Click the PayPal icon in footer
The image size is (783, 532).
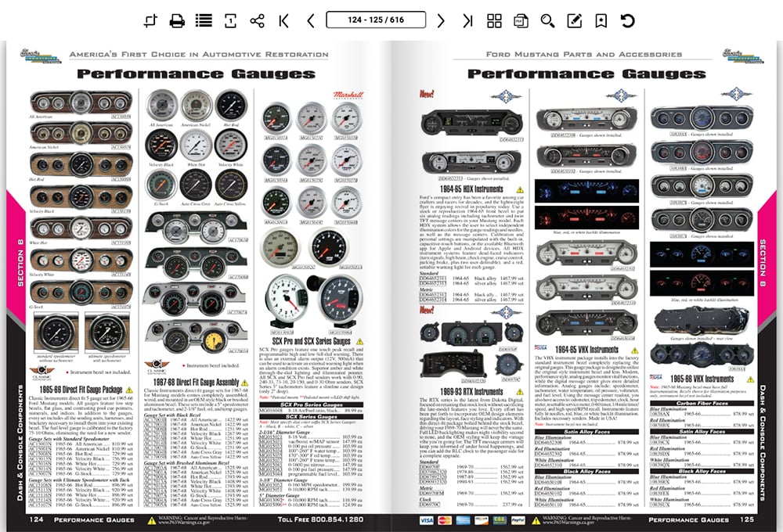[518, 520]
